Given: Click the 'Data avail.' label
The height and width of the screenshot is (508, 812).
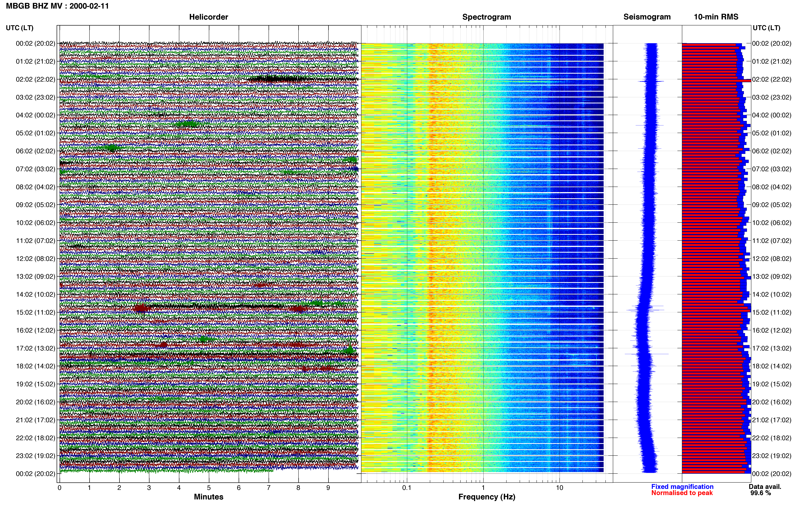Looking at the screenshot, I should [x=765, y=486].
